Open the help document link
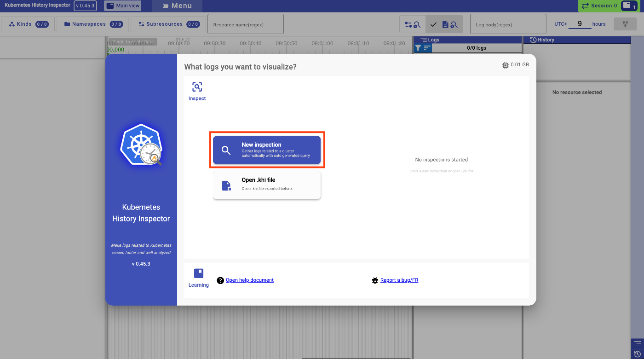 click(250, 280)
